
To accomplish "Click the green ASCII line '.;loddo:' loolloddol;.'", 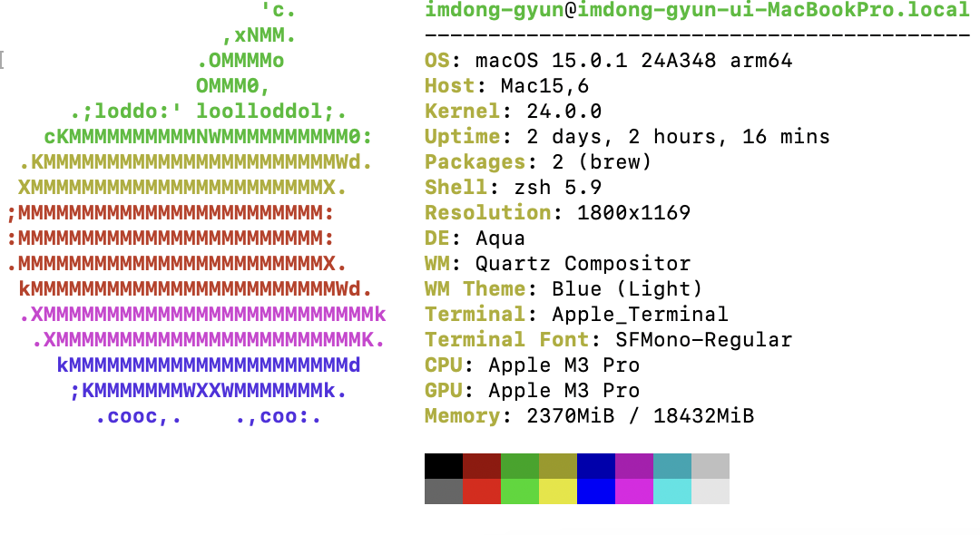I will [x=208, y=112].
